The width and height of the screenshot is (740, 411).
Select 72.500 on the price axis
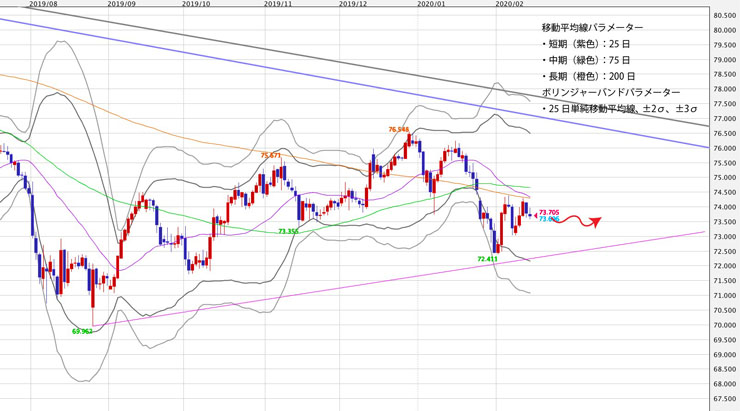coord(725,252)
